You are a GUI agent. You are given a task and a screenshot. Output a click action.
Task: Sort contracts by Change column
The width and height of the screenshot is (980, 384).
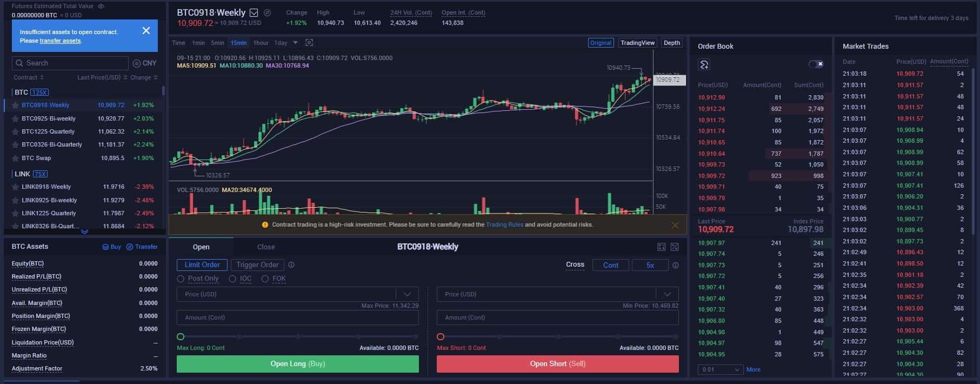[x=144, y=77]
